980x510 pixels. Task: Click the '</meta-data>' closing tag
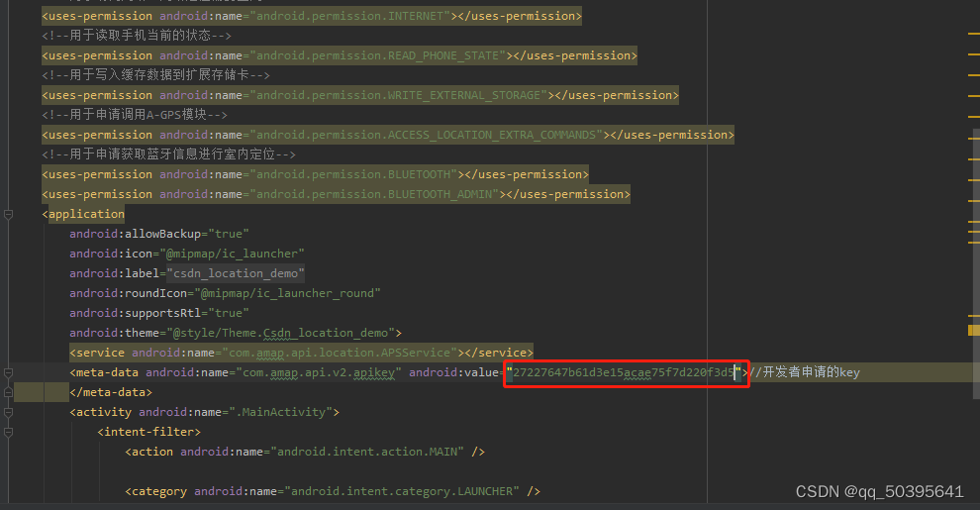[111, 392]
